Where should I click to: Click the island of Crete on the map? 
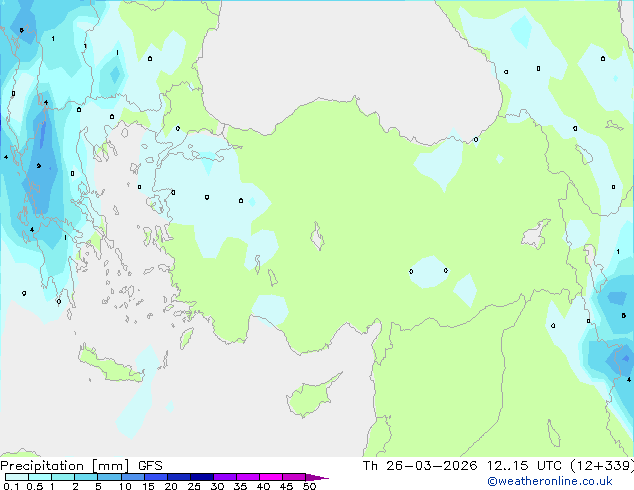[111, 366]
